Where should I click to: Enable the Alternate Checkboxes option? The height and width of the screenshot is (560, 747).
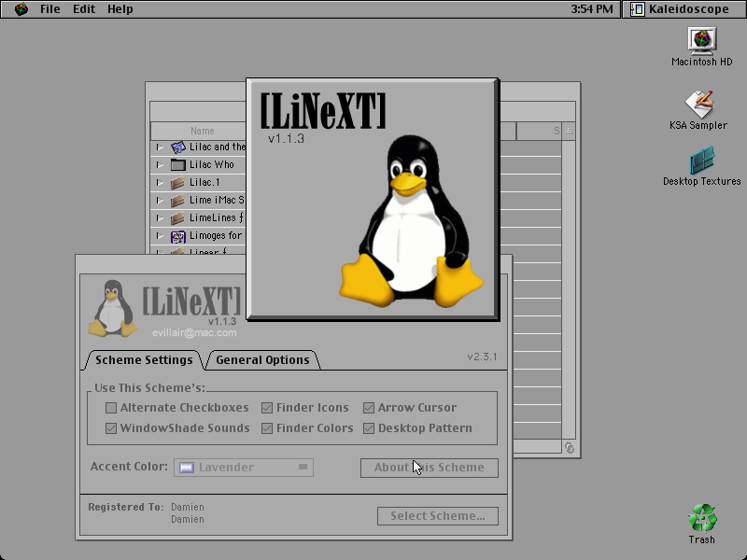(111, 408)
